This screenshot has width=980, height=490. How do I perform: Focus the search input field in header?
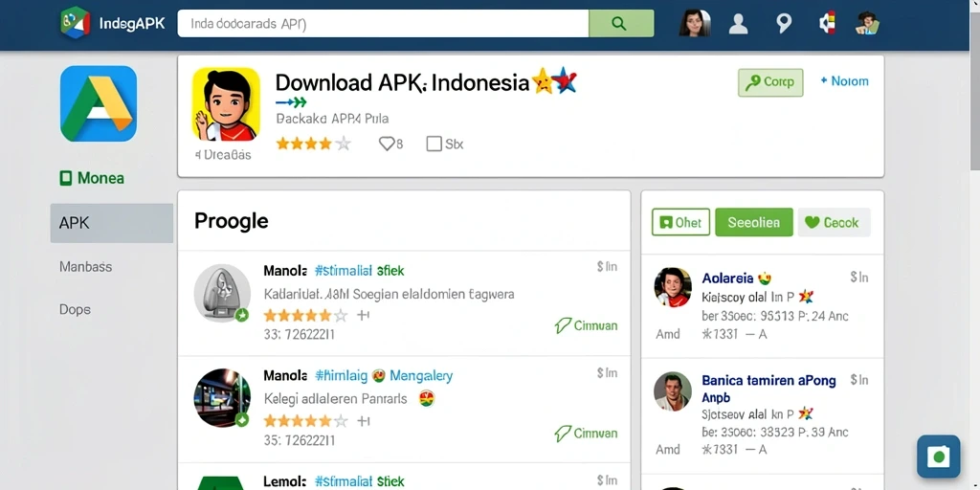(383, 23)
